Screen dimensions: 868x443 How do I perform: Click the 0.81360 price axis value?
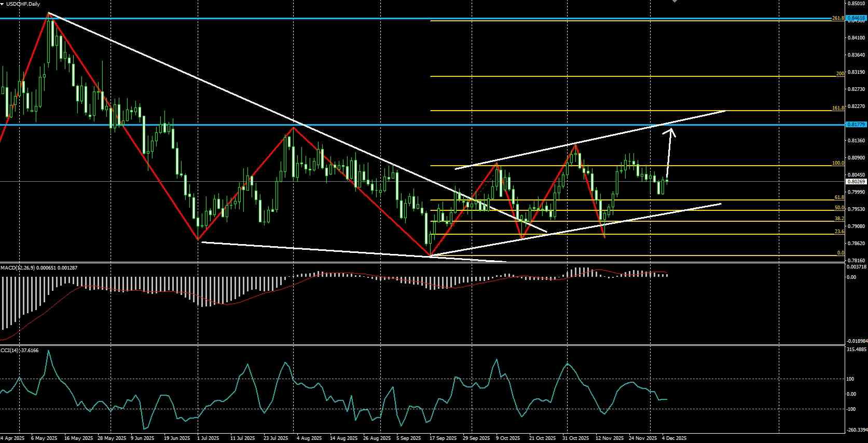coord(856,141)
